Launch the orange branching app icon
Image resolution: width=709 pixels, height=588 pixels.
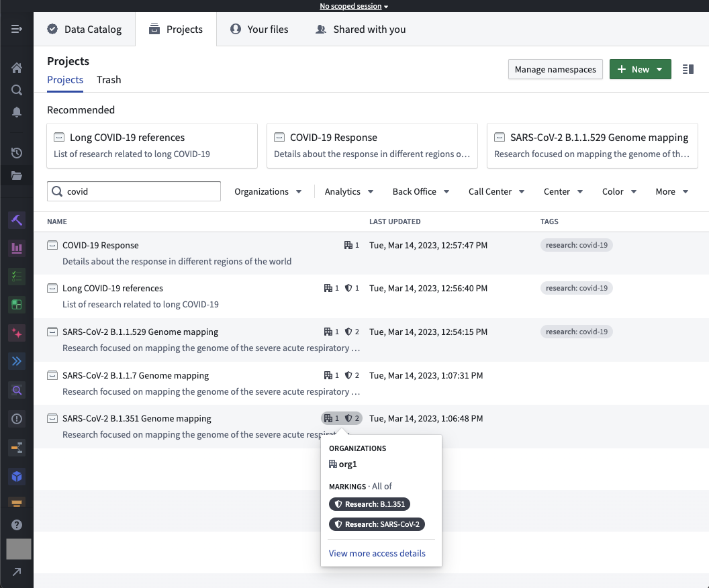[17, 448]
